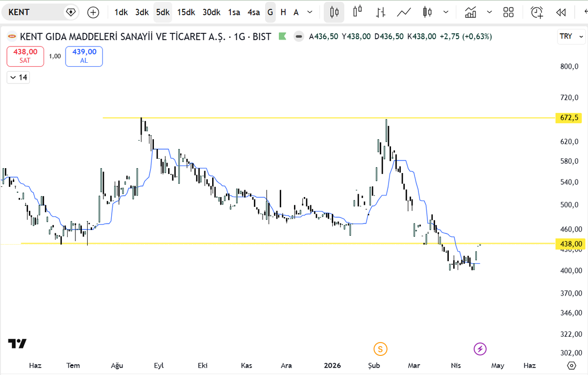Switch to the 4sa interval
588x375 pixels.
point(253,12)
